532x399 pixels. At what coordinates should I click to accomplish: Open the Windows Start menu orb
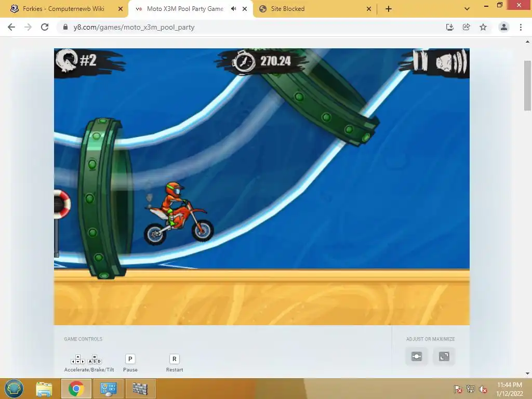pos(14,389)
